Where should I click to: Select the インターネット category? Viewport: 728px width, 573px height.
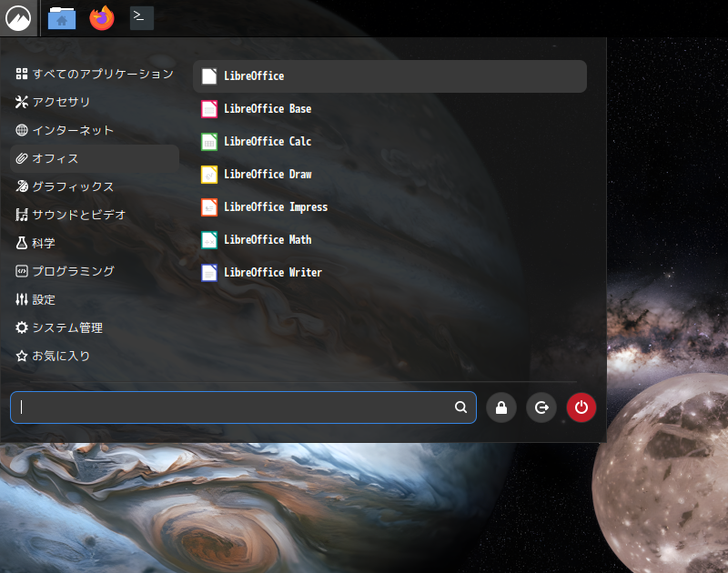coord(95,130)
